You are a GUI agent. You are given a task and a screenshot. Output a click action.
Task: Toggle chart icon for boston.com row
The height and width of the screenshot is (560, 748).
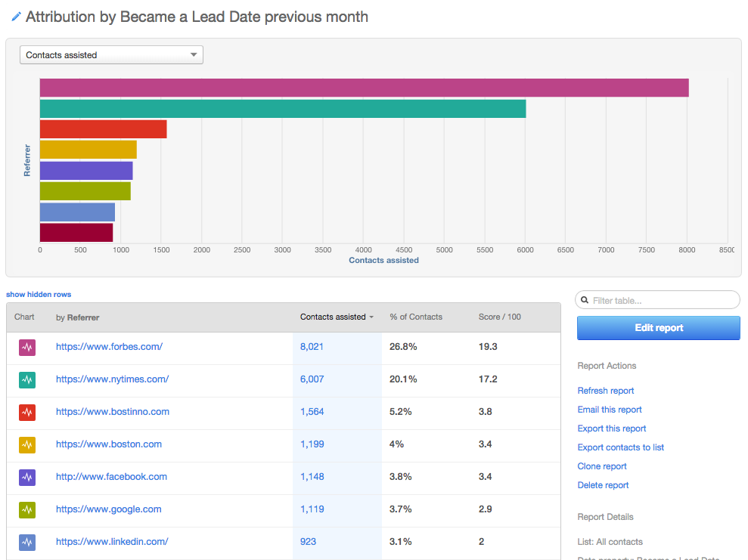[x=27, y=444]
